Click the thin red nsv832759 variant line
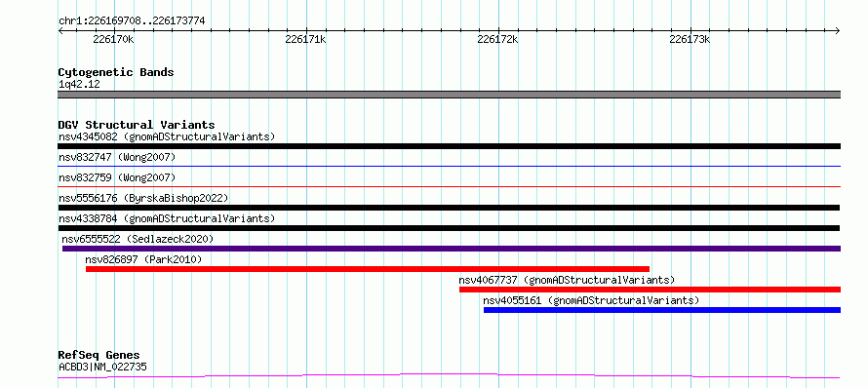The width and height of the screenshot is (868, 388). click(x=449, y=187)
